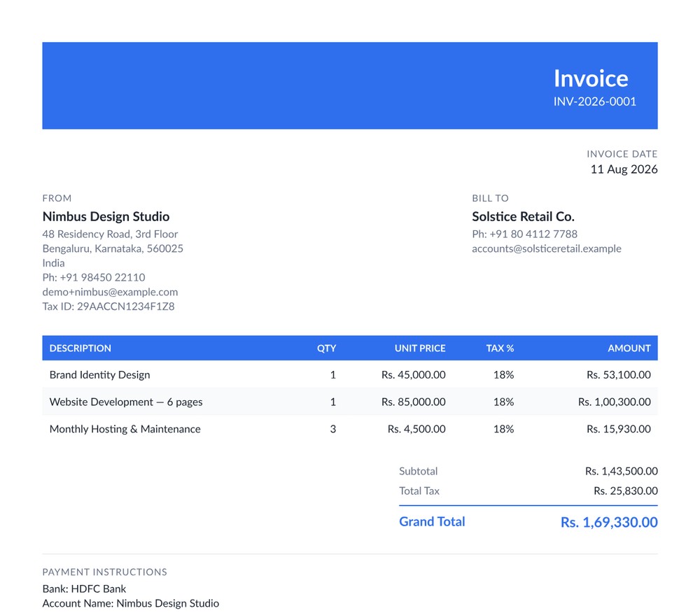This screenshot has height=613, width=700.
Task: Click Bengaluru, Karnataka, 560025 line
Action: [113, 248]
